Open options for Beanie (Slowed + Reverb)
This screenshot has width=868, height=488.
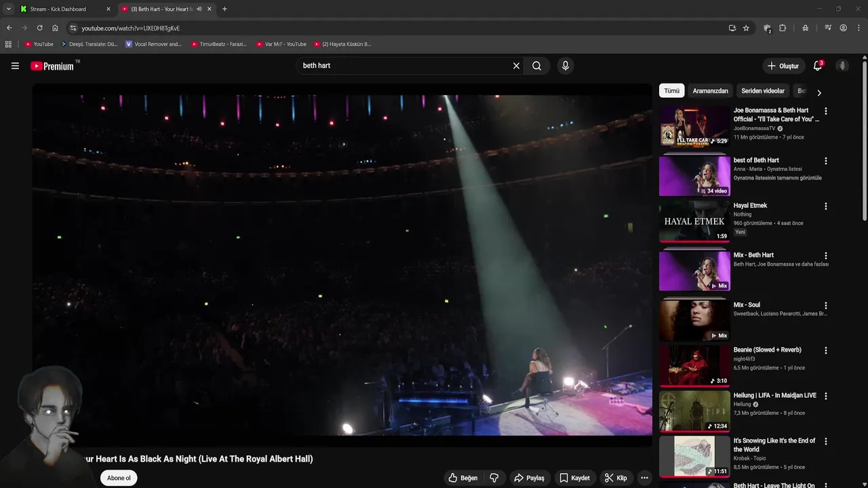click(x=825, y=350)
